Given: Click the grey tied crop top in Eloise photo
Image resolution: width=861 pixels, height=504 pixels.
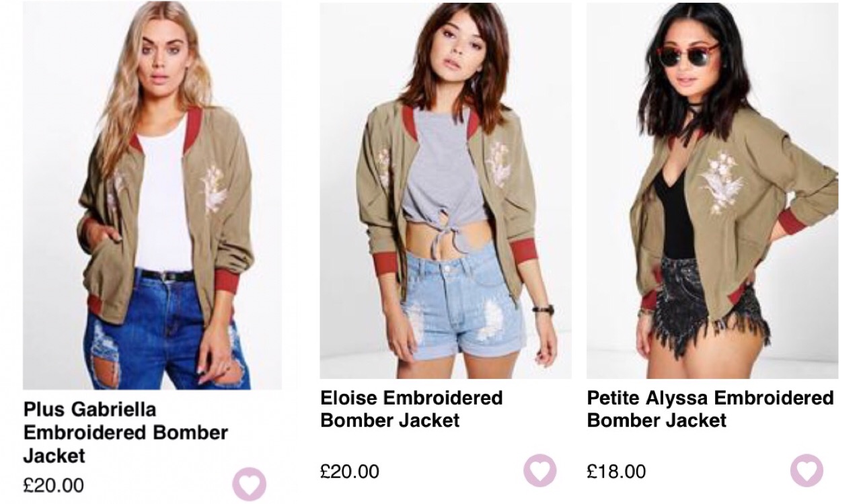Looking at the screenshot, I should tap(443, 172).
